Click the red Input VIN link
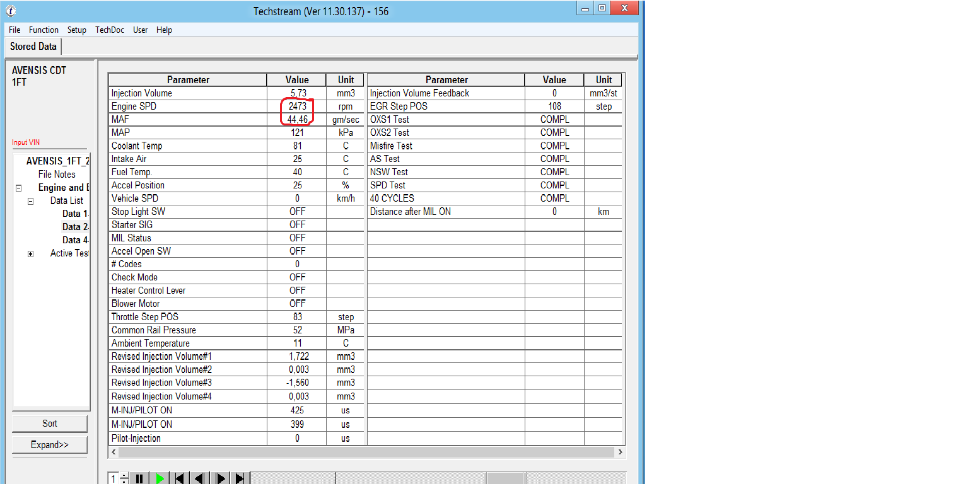The width and height of the screenshot is (980, 484). [26, 142]
